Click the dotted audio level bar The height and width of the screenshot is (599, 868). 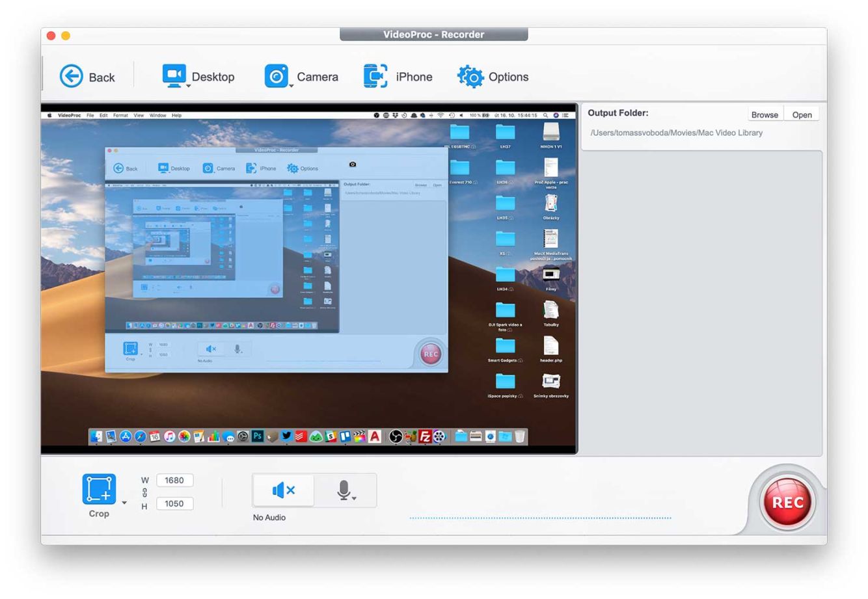tap(540, 518)
